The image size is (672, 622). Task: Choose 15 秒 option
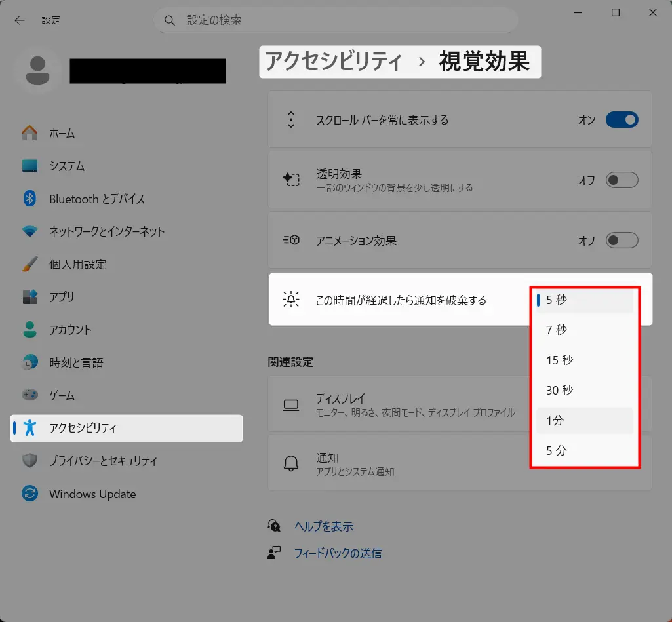(x=585, y=360)
